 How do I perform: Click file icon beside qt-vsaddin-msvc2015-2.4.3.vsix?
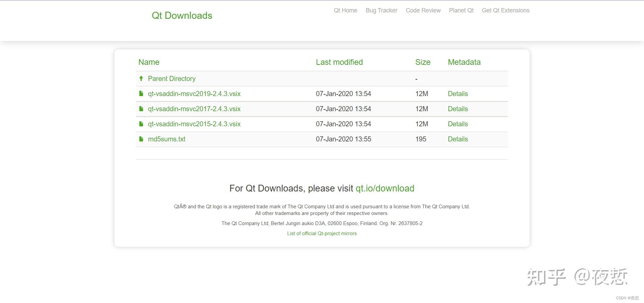(141, 124)
